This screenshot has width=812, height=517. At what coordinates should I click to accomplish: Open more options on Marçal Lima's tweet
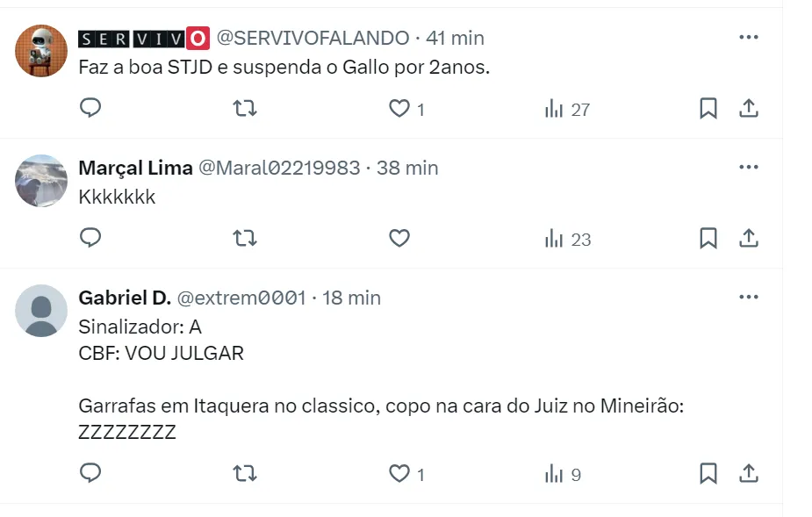[748, 168]
